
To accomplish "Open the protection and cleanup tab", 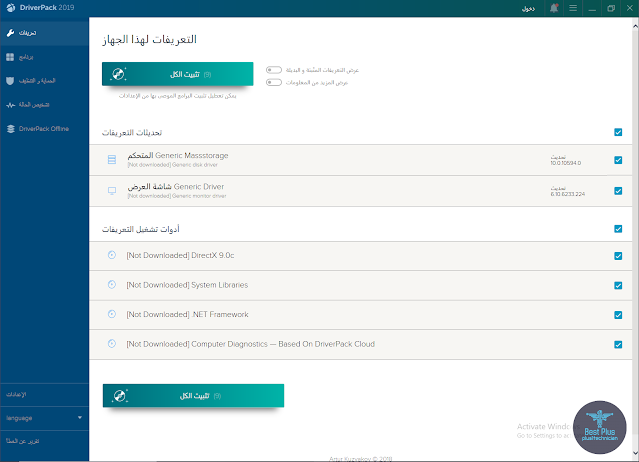I will [44, 81].
